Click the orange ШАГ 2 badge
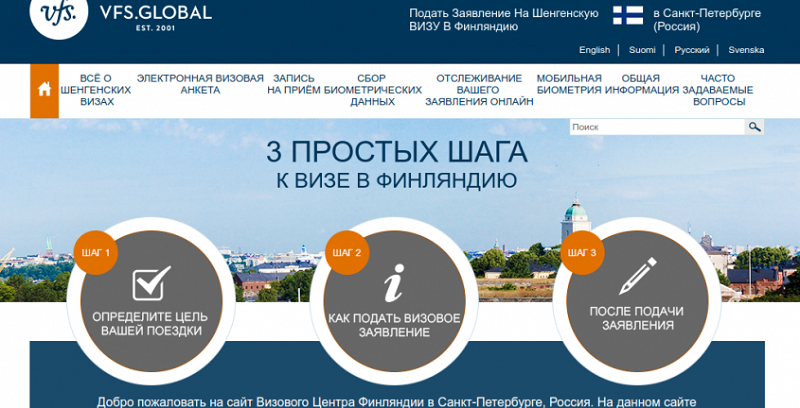This screenshot has width=800, height=408. click(347, 252)
